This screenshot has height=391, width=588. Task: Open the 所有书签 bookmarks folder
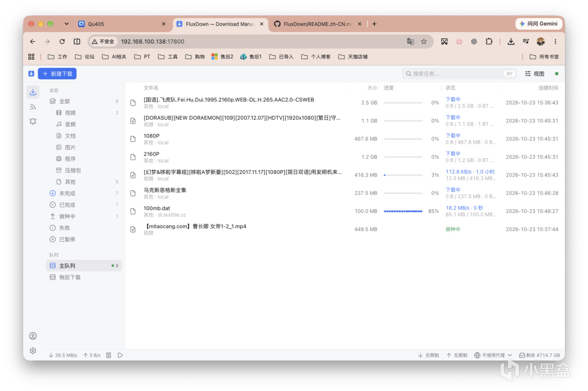click(x=545, y=57)
